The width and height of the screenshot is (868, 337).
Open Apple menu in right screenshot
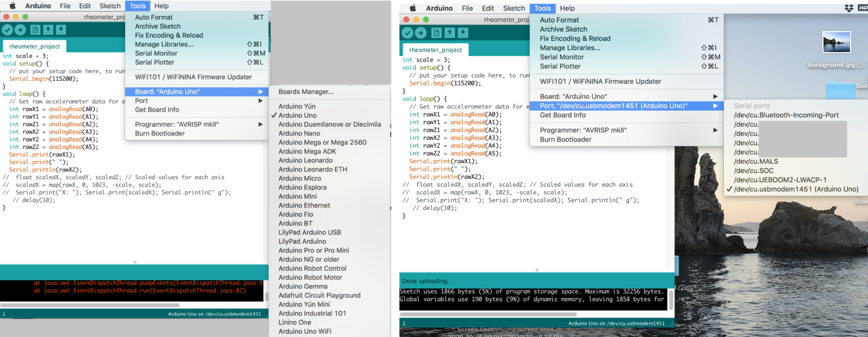[413, 8]
